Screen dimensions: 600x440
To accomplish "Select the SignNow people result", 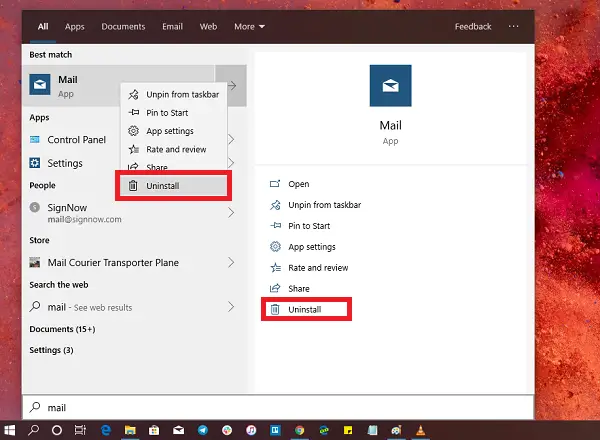I will click(x=134, y=212).
